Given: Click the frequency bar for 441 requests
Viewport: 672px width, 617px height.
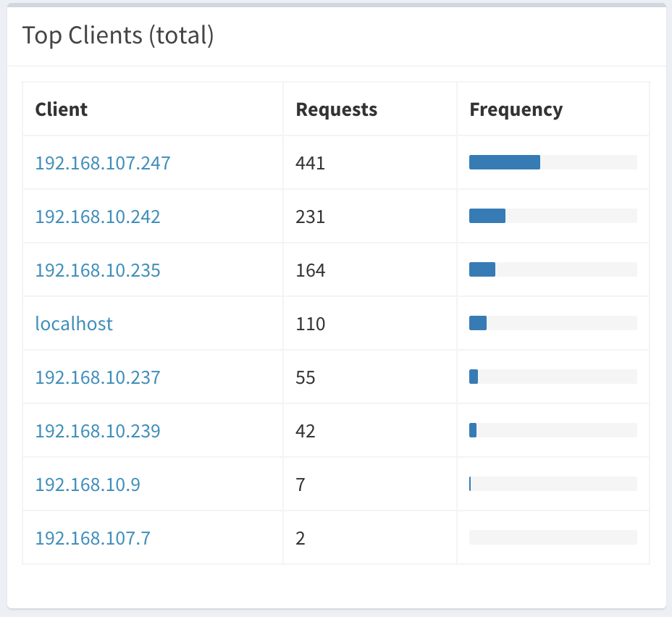Looking at the screenshot, I should 553,162.
